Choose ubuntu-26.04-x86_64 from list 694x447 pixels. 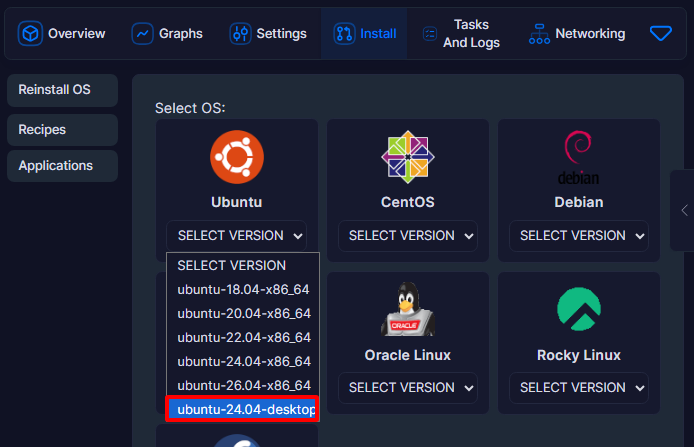point(243,385)
